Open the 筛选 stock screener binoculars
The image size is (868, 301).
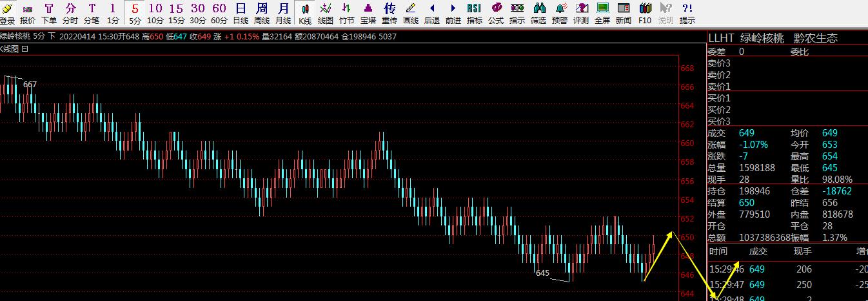coord(538,13)
